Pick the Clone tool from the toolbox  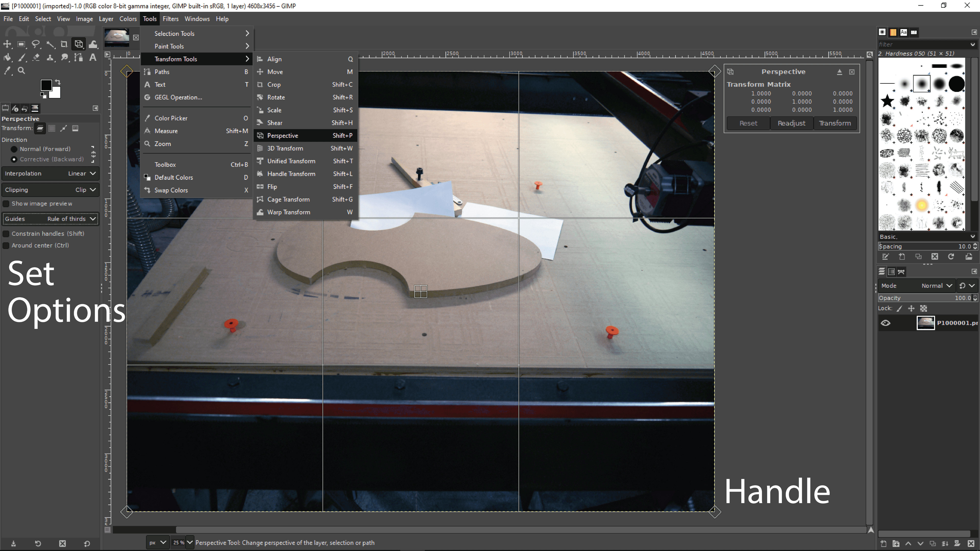pyautogui.click(x=50, y=57)
